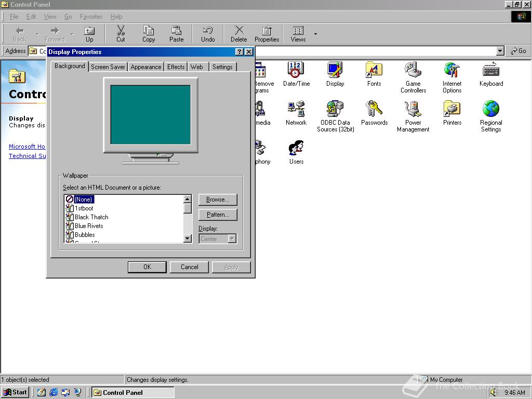Expand the Forward history dropdown arrow
This screenshot has width=532, height=399.
coord(72,34)
